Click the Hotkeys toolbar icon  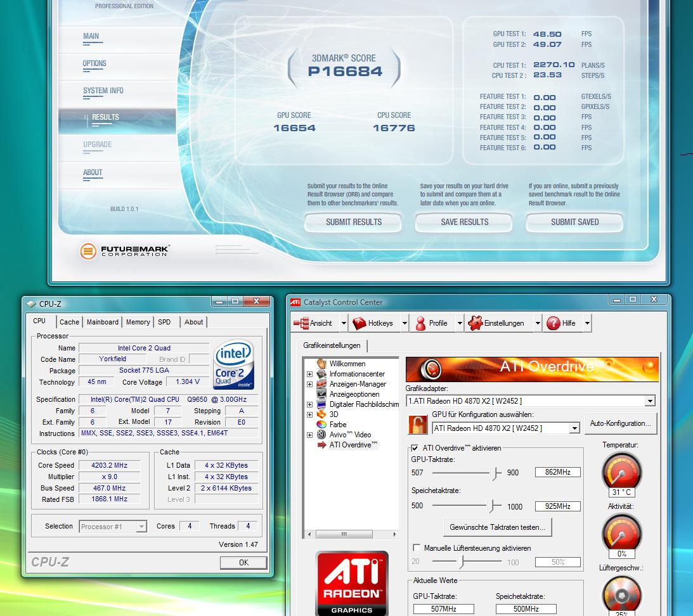pos(359,323)
